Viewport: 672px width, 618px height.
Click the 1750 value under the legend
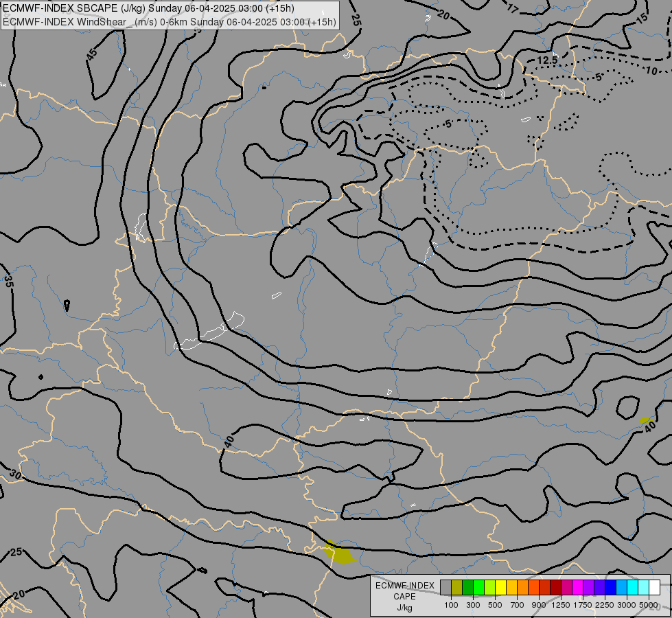click(x=583, y=605)
